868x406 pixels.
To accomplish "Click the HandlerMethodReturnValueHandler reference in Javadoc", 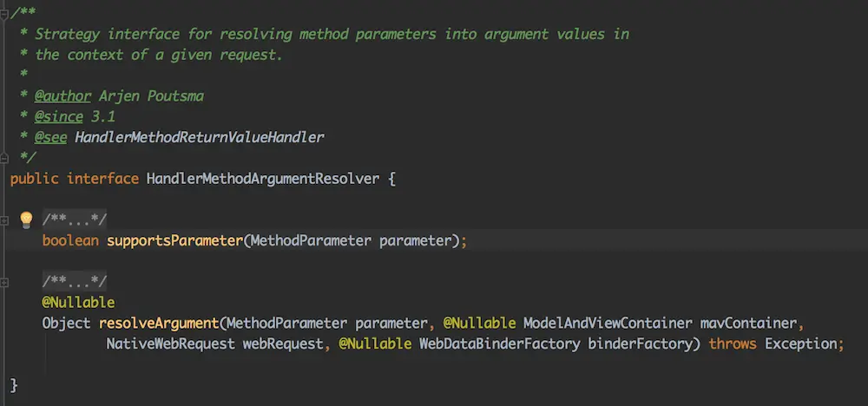I will pos(199,137).
